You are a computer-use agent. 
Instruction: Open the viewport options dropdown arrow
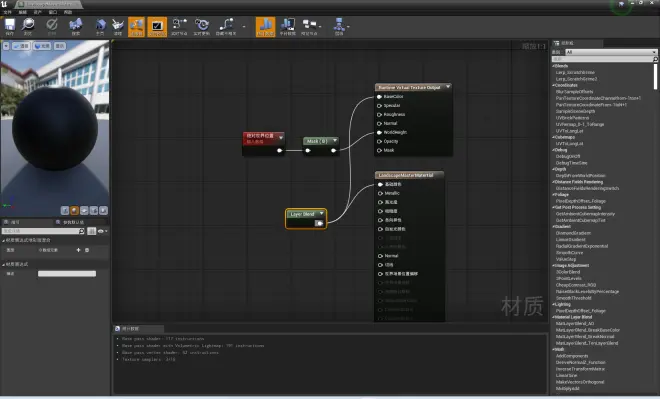(x=6, y=46)
